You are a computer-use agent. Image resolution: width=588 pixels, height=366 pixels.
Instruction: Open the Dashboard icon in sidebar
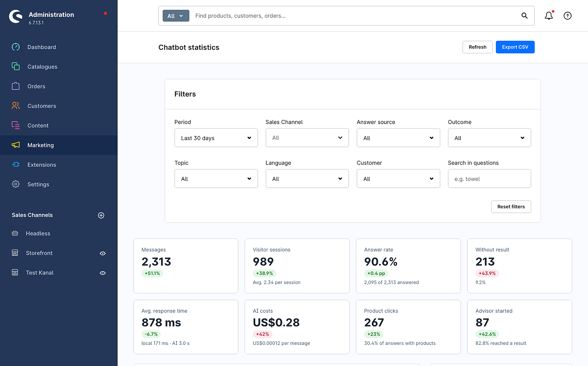(x=16, y=47)
